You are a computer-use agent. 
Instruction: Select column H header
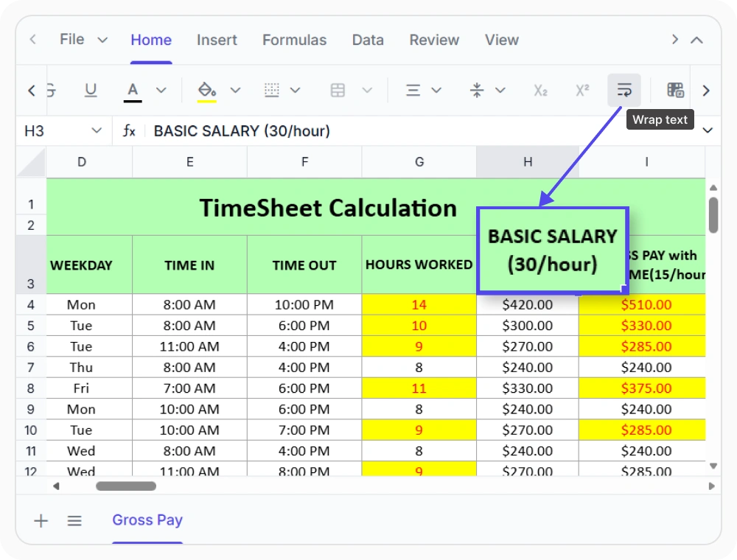528,162
